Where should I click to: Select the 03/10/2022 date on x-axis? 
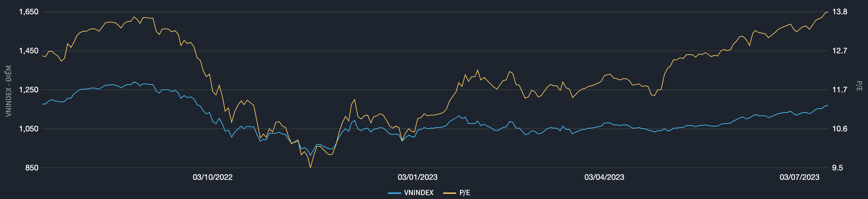pyautogui.click(x=212, y=177)
